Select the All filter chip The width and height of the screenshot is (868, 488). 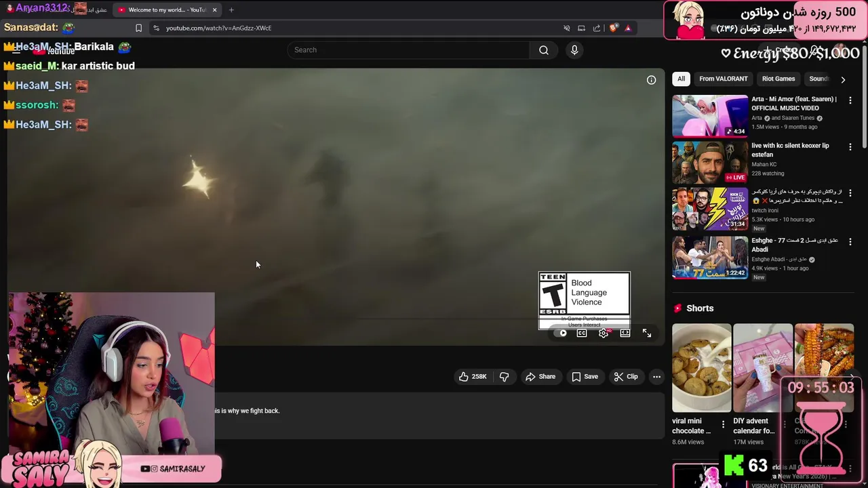click(x=681, y=79)
